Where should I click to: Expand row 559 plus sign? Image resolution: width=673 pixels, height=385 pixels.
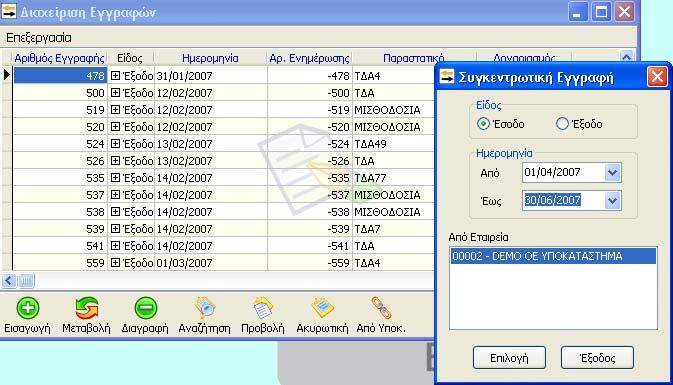tap(115, 263)
